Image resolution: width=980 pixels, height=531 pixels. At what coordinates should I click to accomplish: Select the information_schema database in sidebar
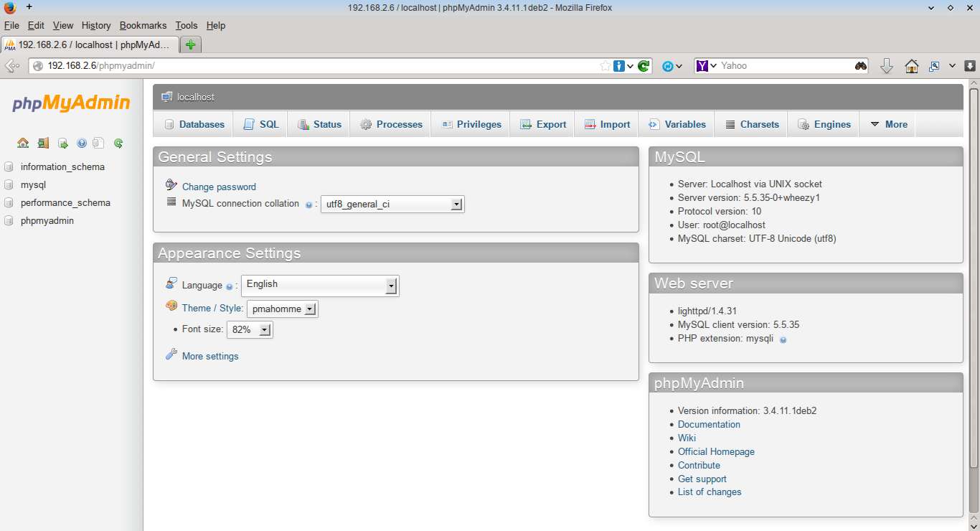click(62, 166)
